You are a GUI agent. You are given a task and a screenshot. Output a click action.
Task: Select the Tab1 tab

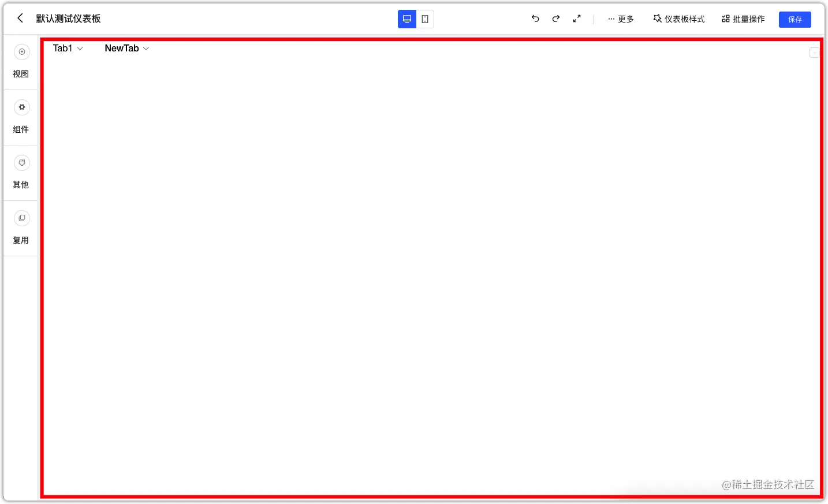62,48
